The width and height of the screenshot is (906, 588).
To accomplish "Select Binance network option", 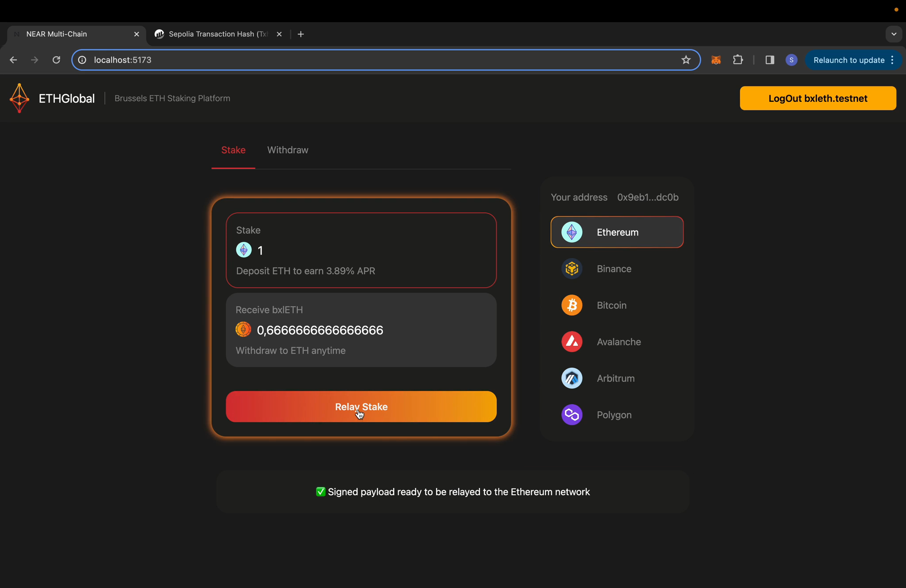I will (x=617, y=269).
